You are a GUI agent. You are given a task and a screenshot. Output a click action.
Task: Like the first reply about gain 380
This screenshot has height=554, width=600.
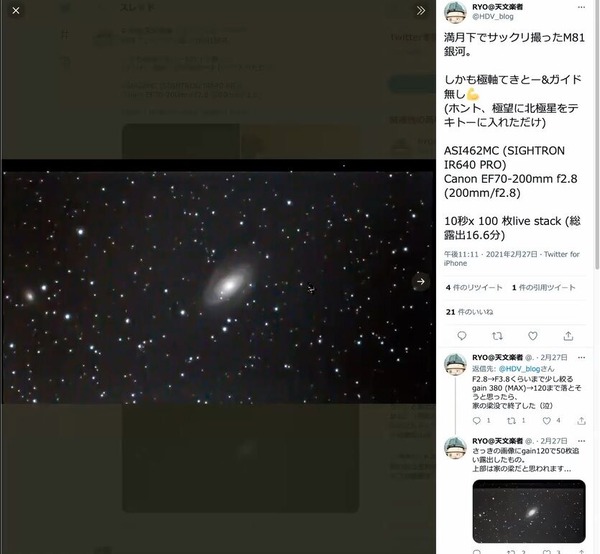[x=547, y=421]
